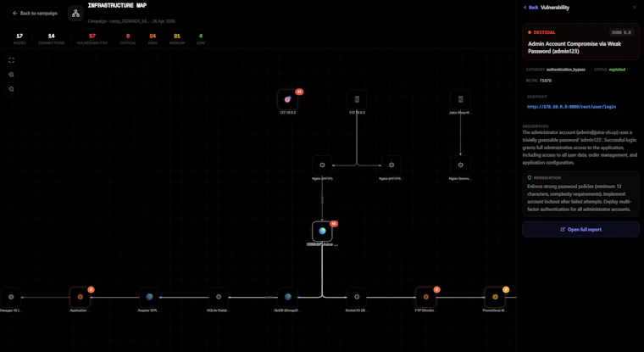The width and height of the screenshot is (644, 352).
Task: Click the orange badge on FTP Directory node
Action: pos(436,289)
